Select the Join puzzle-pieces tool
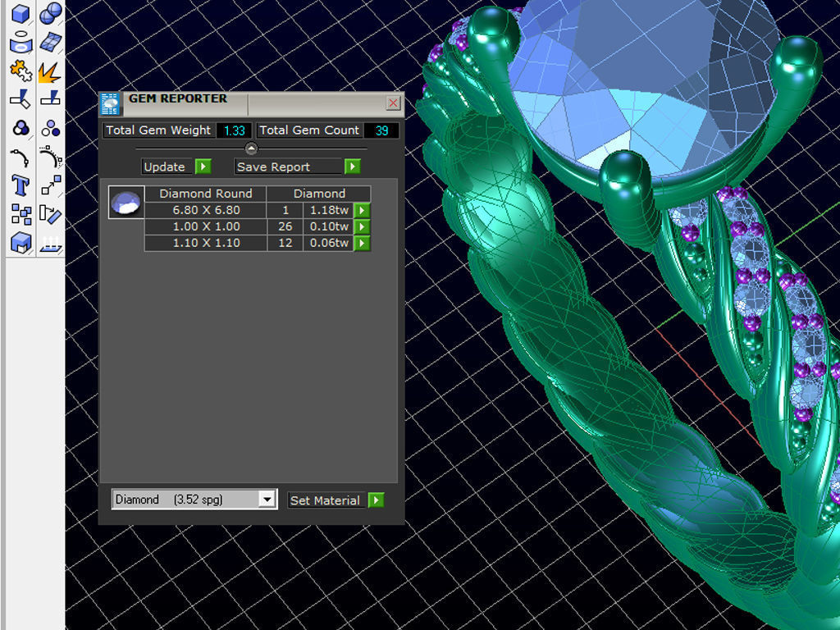This screenshot has width=840, height=630. pyautogui.click(x=21, y=71)
